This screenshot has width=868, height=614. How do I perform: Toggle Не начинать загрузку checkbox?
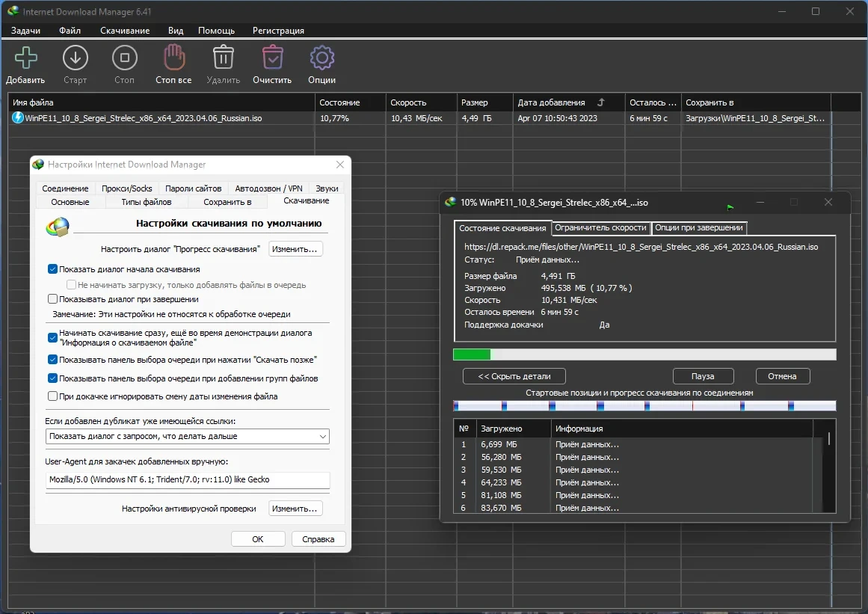click(x=72, y=285)
